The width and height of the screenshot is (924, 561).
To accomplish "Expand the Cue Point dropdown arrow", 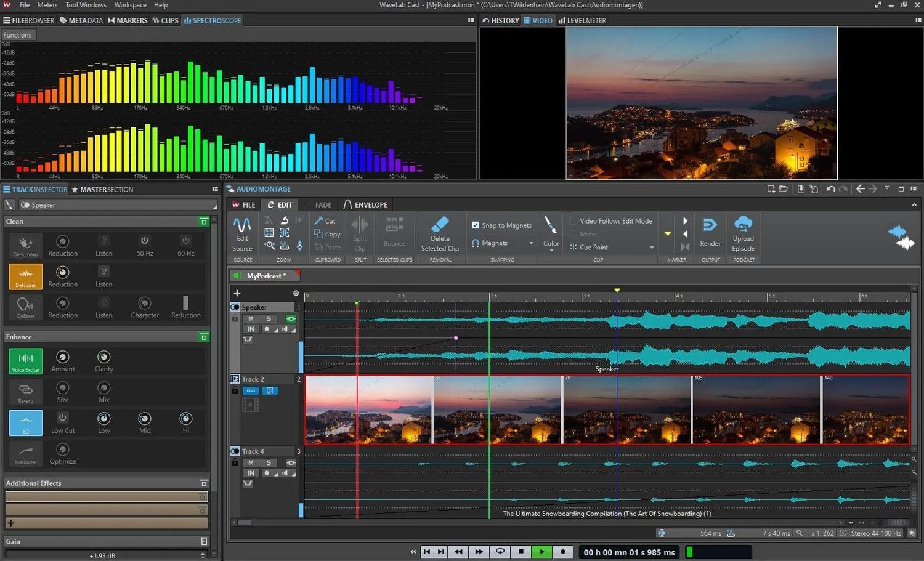I will (652, 248).
